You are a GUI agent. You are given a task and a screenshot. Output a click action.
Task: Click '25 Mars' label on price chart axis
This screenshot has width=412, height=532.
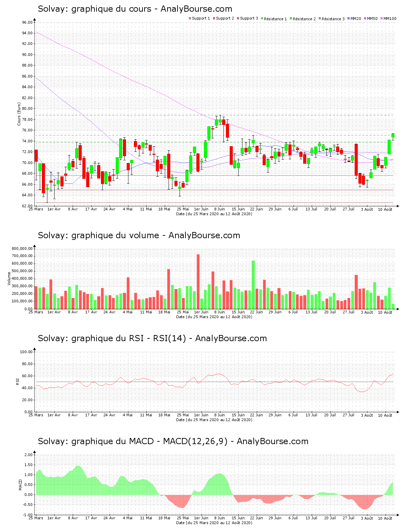[36, 209]
